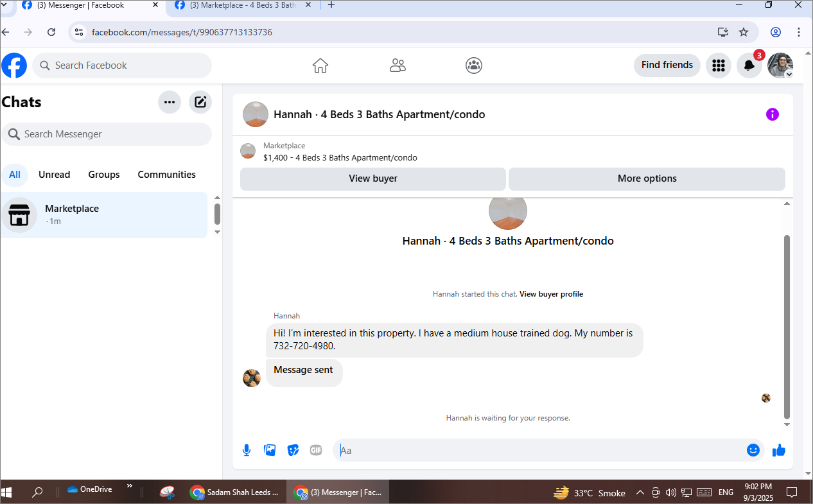The width and height of the screenshot is (813, 504).
Task: Open Chrome profile icon
Action: (776, 32)
